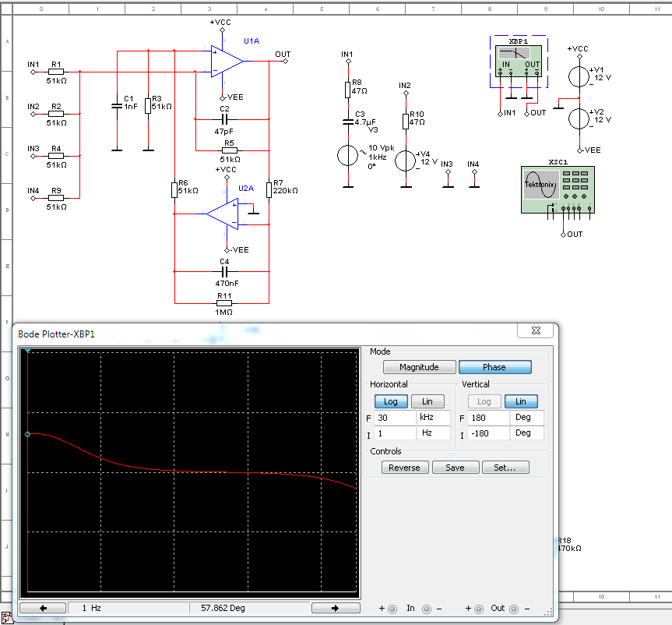Click the Save button in Bode plotter
This screenshot has height=625, width=672.
[455, 468]
